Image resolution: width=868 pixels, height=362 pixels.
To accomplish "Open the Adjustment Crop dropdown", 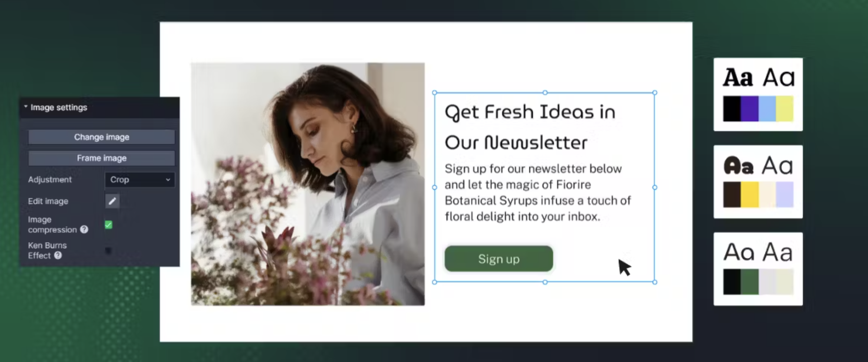I will coord(140,180).
